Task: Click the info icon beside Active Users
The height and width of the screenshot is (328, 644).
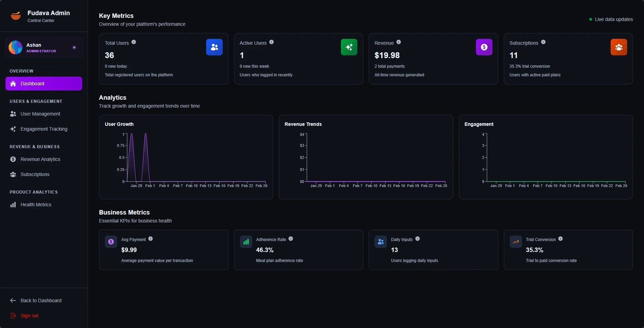Action: (x=271, y=42)
